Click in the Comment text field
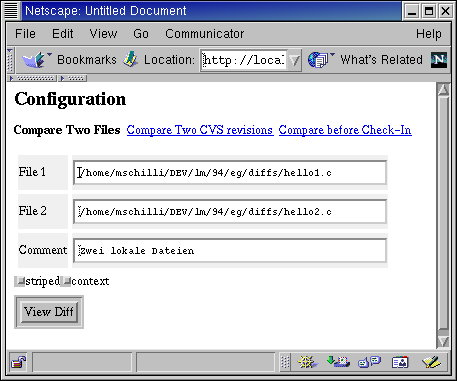The width and height of the screenshot is (457, 381). coord(230,251)
